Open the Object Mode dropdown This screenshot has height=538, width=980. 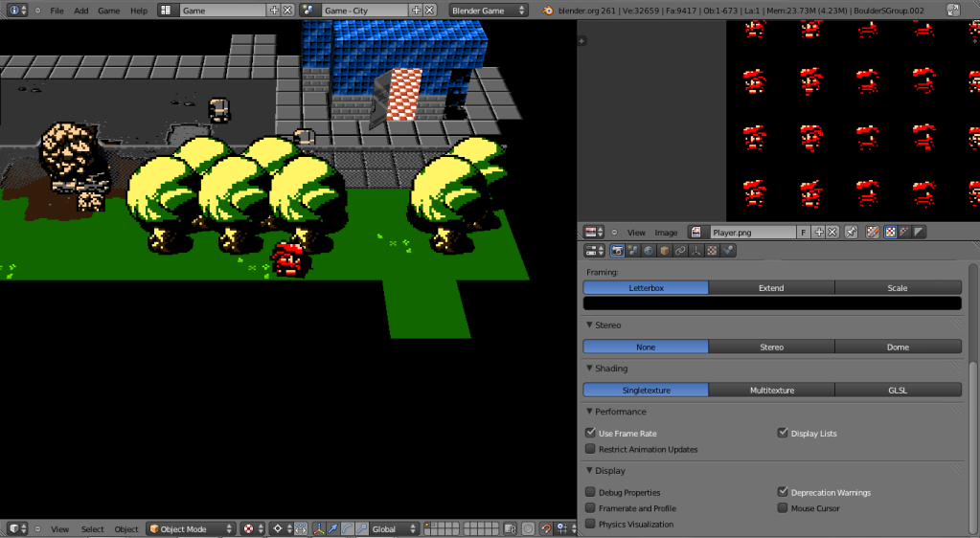[x=191, y=528]
